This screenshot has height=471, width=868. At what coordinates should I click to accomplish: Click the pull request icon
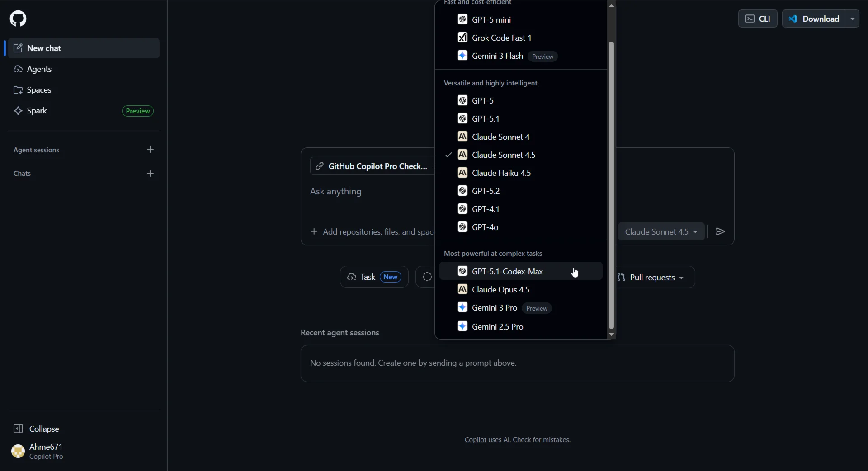[x=621, y=277]
